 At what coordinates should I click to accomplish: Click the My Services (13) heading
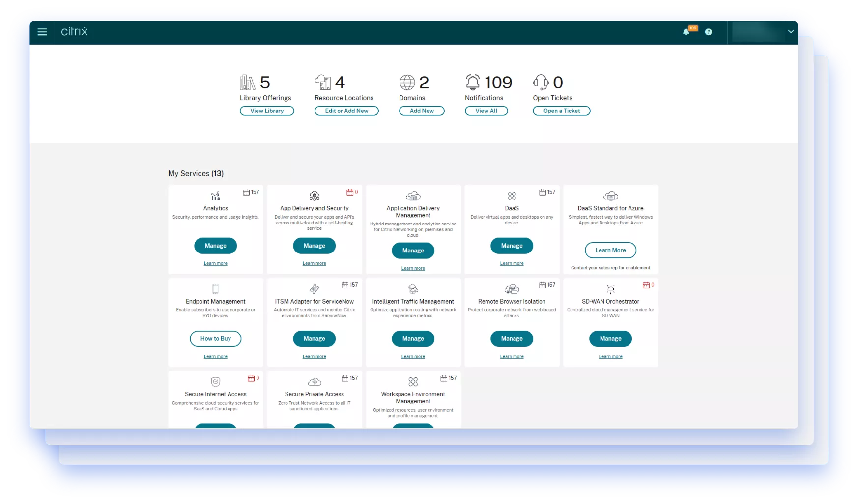(196, 174)
